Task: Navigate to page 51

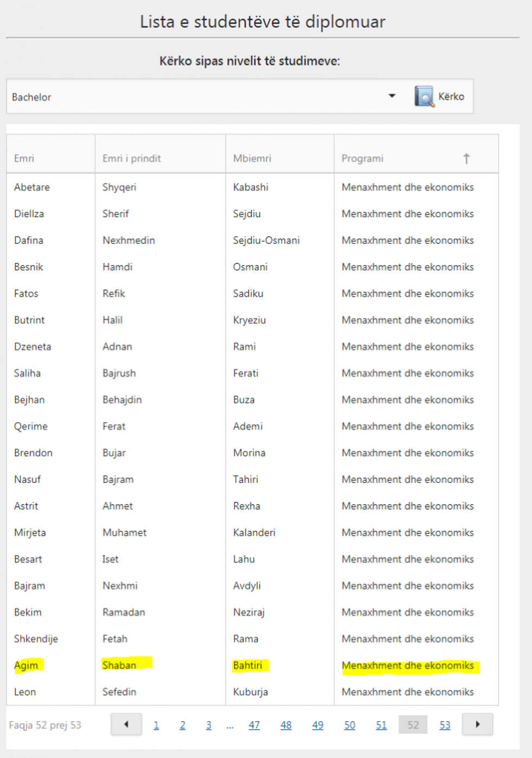Action: click(x=381, y=725)
